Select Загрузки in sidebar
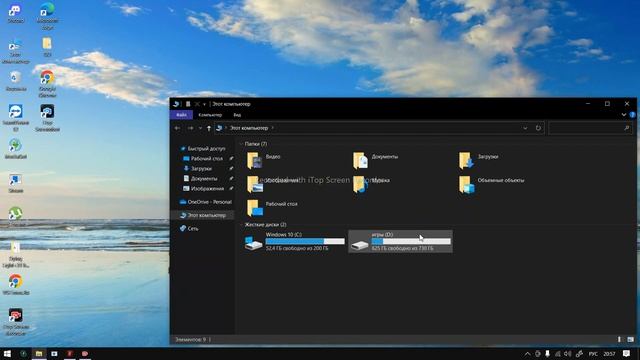Viewport: 640px width, 360px height. (x=198, y=169)
